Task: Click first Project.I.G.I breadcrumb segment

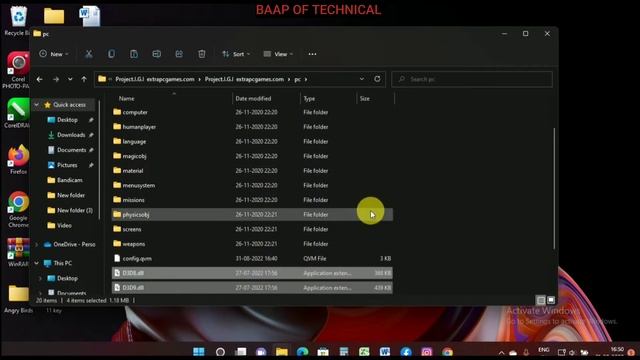Action: (x=155, y=79)
